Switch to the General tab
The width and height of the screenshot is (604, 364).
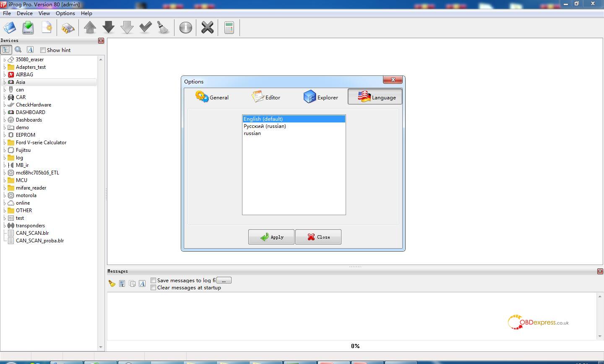pyautogui.click(x=212, y=97)
